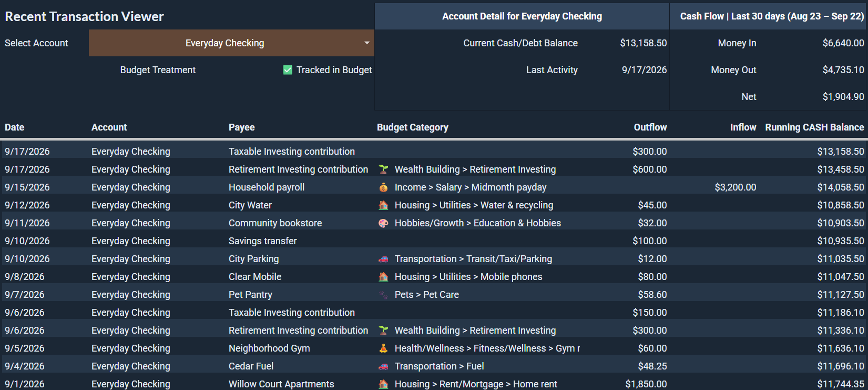The width and height of the screenshot is (868, 390).
Task: Click the 9/15/2026 date cell
Action: coord(27,187)
